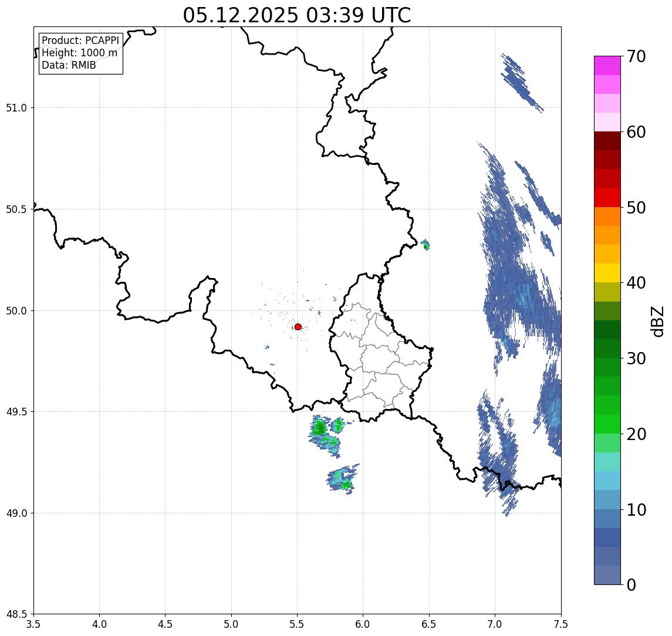Click the colorbar tick label 70
Screen dimensions: 672x636
(636, 56)
